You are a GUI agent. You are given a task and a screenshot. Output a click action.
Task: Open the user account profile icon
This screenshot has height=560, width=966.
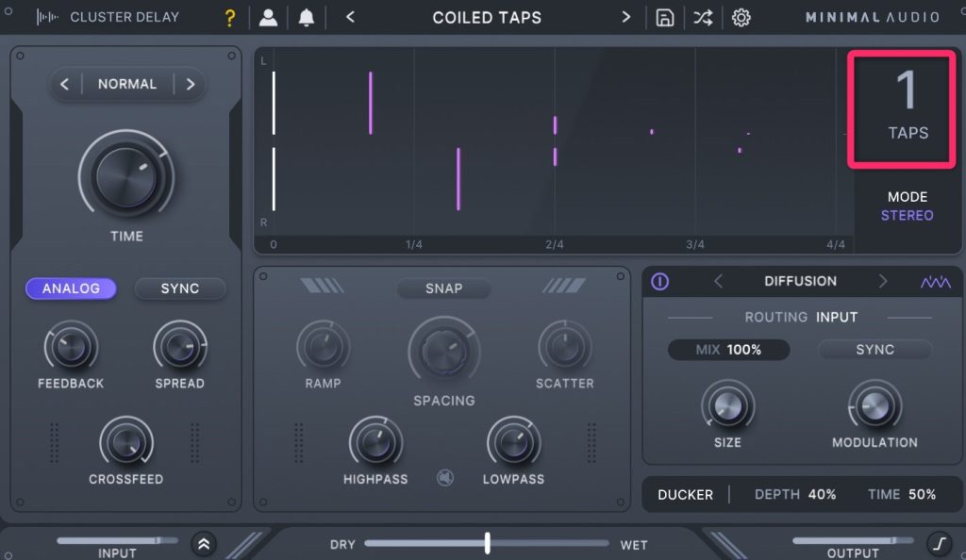tap(269, 18)
